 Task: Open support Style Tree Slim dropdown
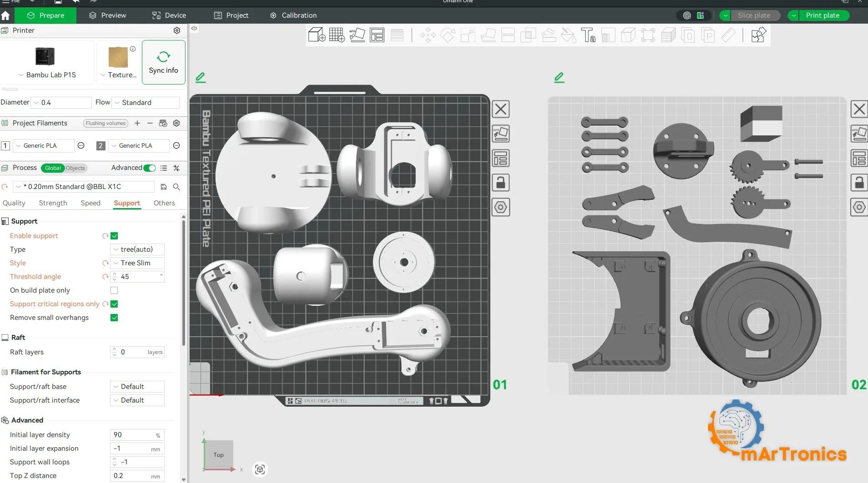[x=137, y=263]
